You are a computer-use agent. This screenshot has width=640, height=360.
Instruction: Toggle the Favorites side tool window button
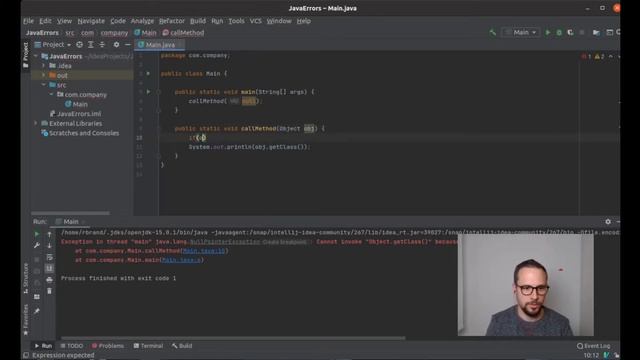[26, 320]
